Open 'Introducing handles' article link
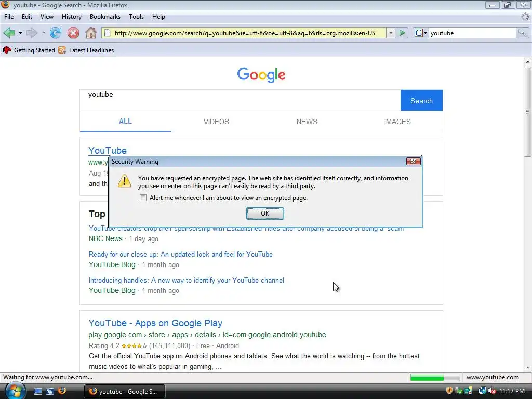The height and width of the screenshot is (399, 532). click(187, 280)
